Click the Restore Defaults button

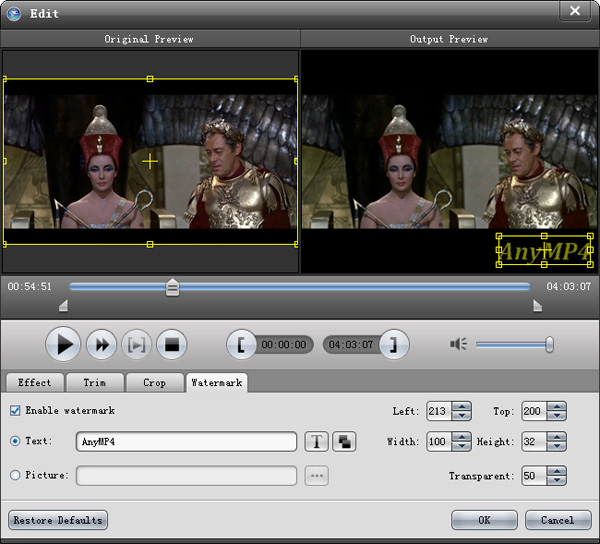58,520
